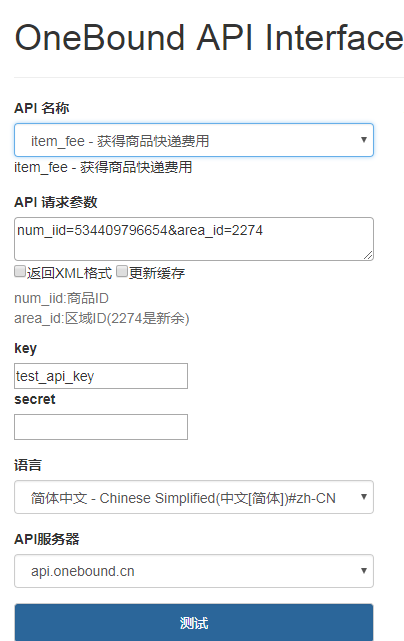Screen dimensions: 404x641
Task: Open the API 名称 item_fee dropdown
Action: (x=194, y=140)
